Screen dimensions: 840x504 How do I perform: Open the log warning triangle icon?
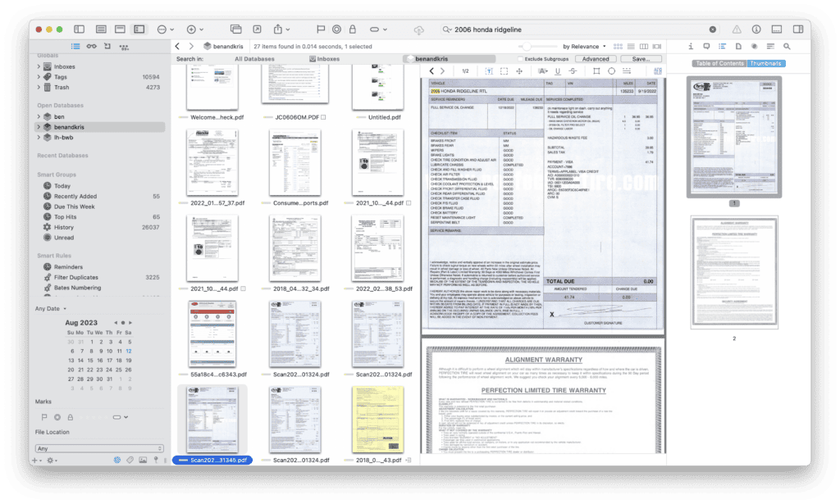coord(737,30)
